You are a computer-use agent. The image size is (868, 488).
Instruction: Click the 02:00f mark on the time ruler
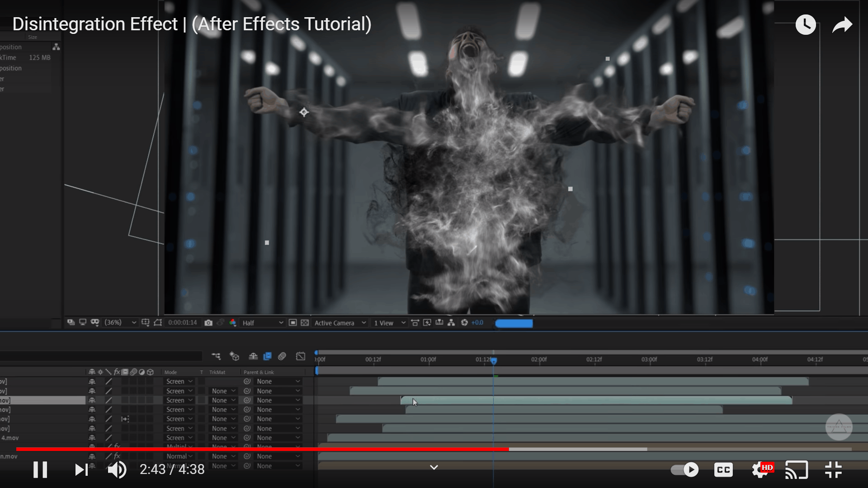pyautogui.click(x=539, y=360)
